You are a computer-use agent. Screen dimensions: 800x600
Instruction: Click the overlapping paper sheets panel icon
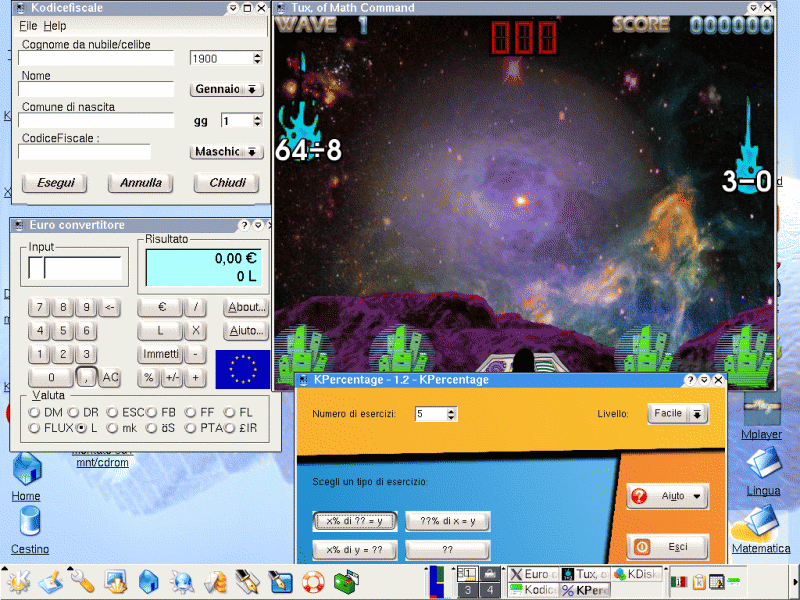point(215,582)
